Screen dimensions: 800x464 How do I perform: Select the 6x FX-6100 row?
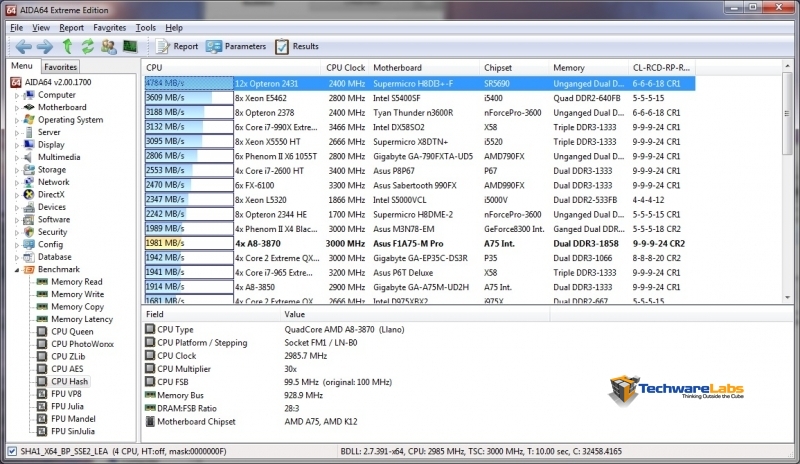pyautogui.click(x=419, y=185)
